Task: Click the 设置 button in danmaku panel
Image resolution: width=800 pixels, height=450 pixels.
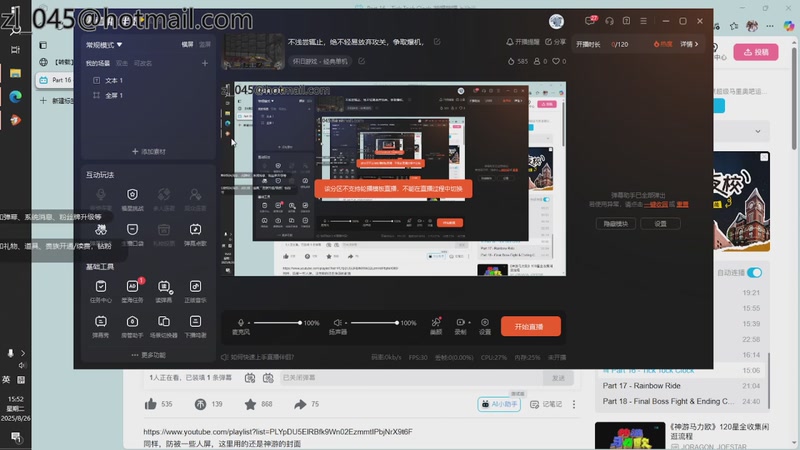Action: pos(660,224)
